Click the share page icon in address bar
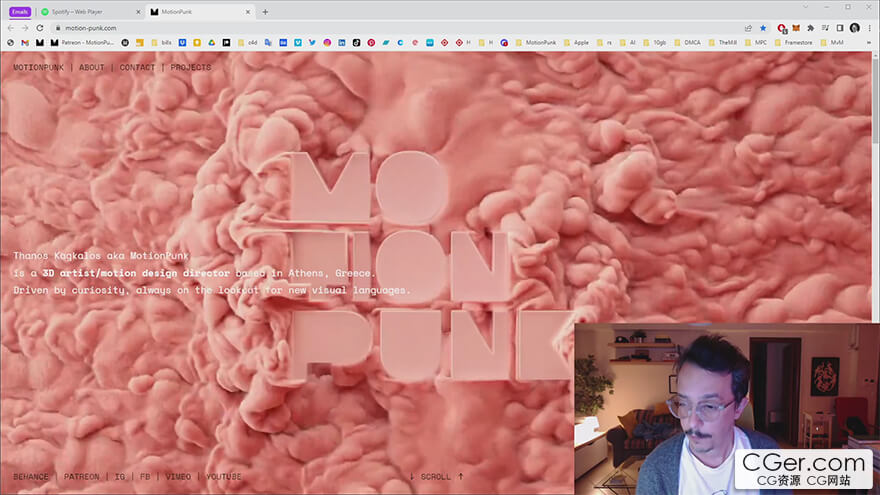Image resolution: width=880 pixels, height=495 pixels. 748,28
